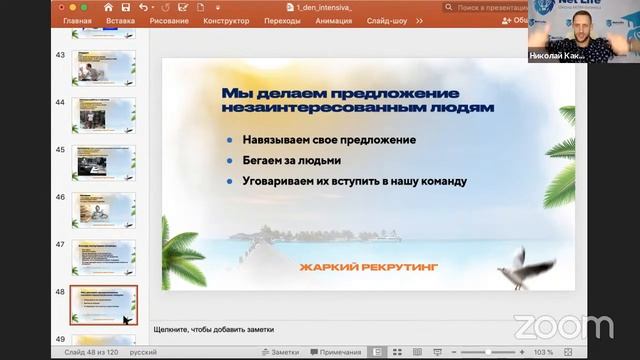Select slide 43 thumbnail

click(x=104, y=68)
